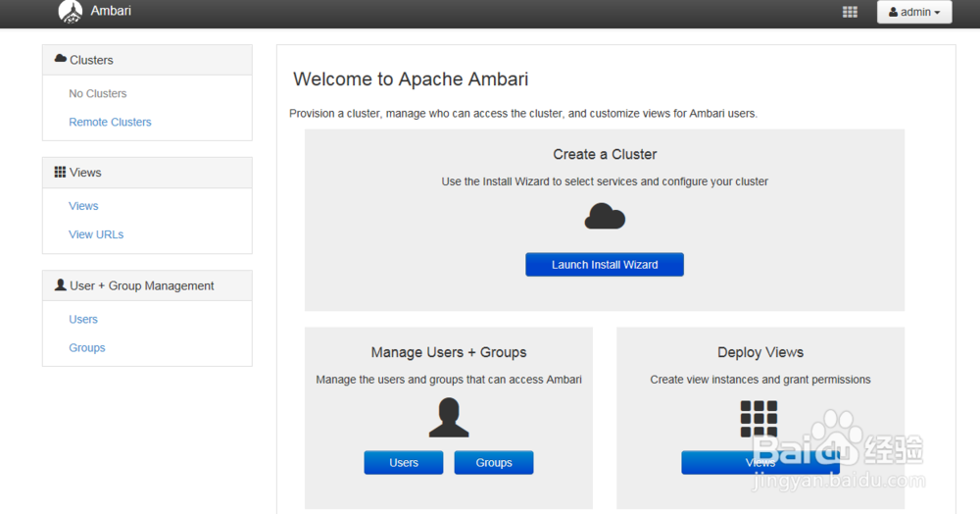The width and height of the screenshot is (980, 514).
Task: Click the cloud icon beside Clusters heading
Action: pyautogui.click(x=61, y=59)
